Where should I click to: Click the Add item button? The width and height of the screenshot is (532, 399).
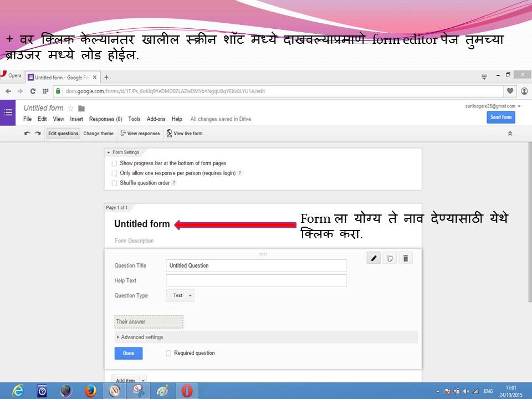tap(126, 380)
